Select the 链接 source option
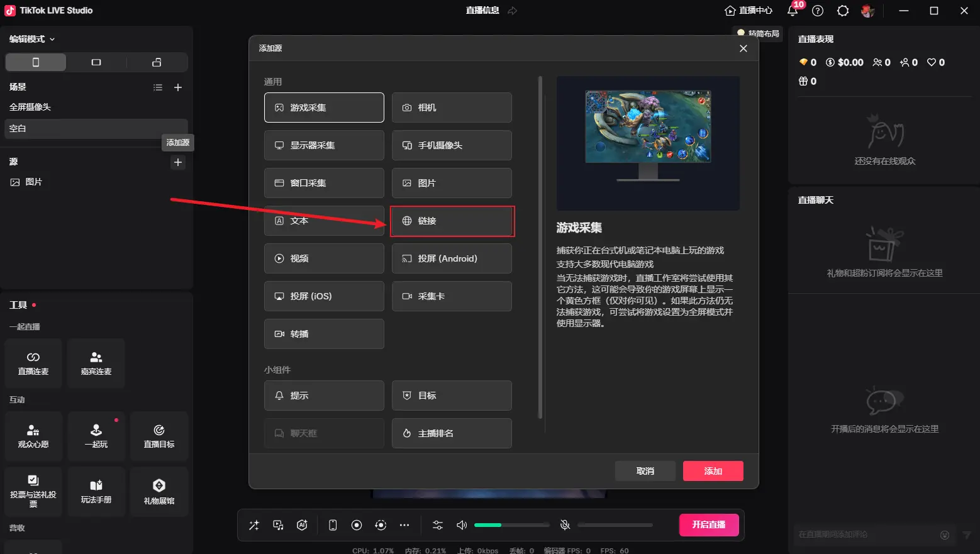 (x=452, y=221)
